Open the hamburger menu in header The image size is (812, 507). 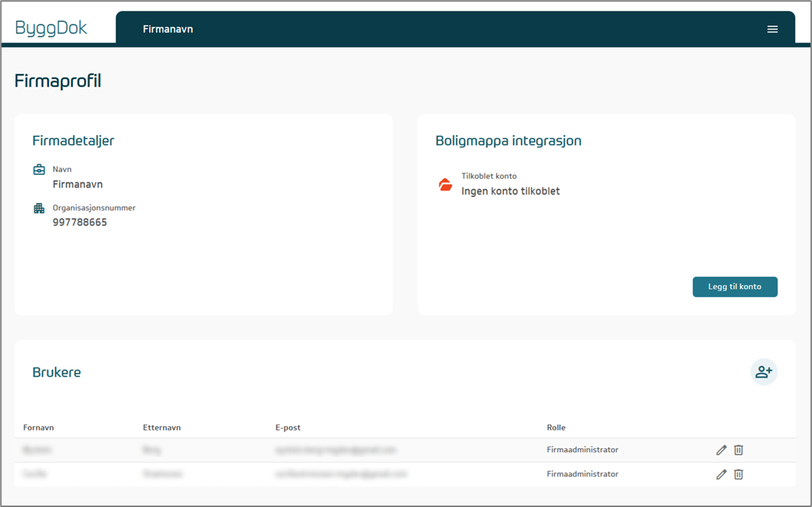(772, 29)
